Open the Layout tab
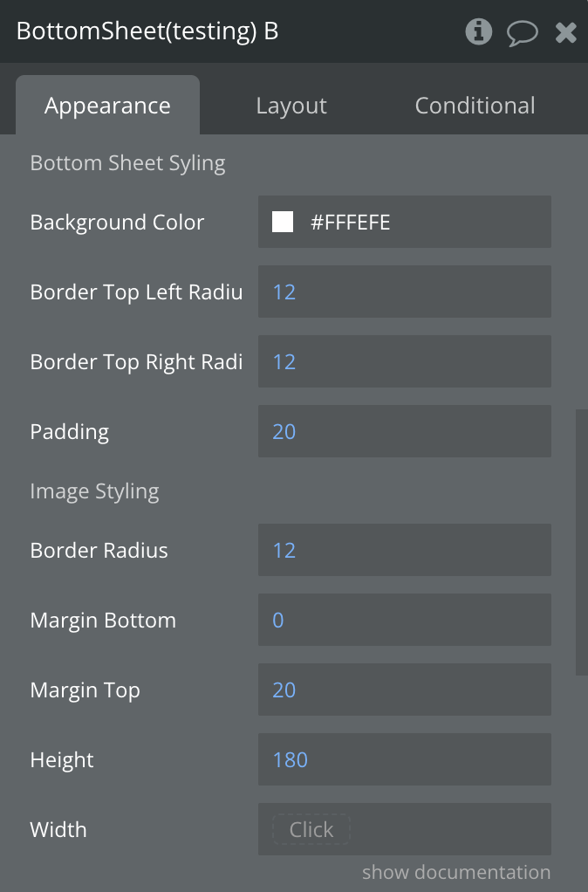 291,106
